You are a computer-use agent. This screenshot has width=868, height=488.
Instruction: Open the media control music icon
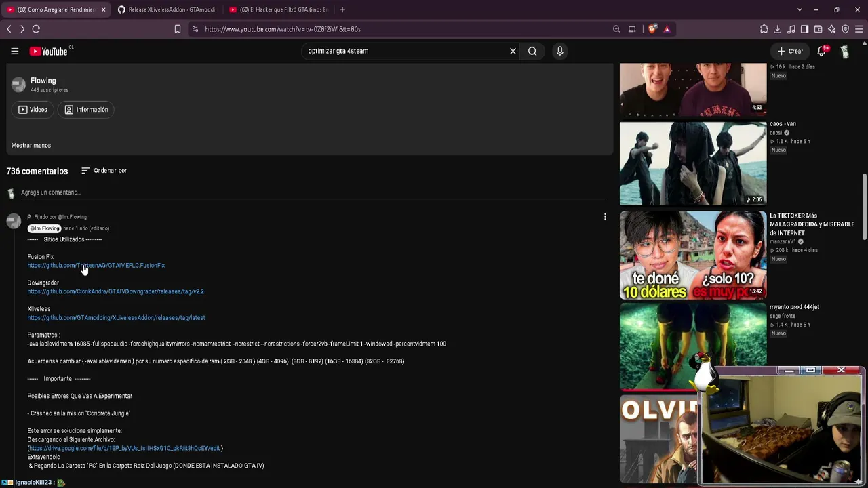791,29
